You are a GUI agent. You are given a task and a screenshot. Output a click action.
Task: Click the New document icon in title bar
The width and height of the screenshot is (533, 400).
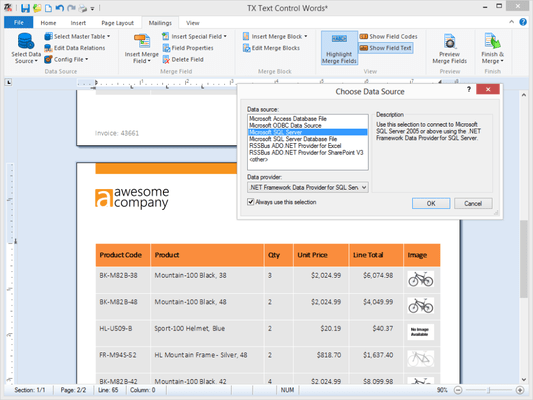48,8
